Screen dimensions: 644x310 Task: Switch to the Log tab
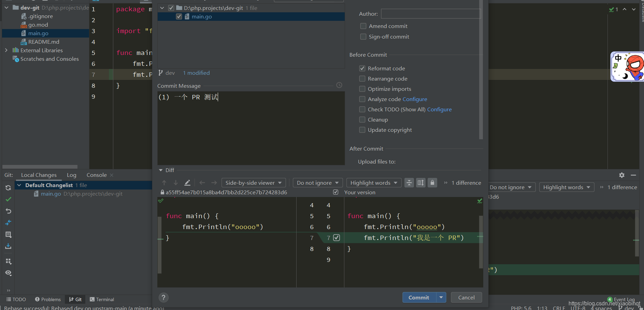pos(71,175)
